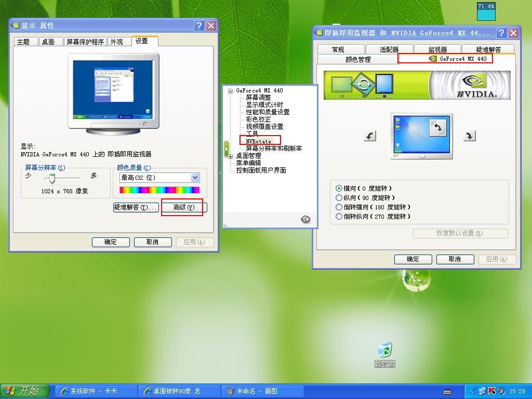Click the keyboard input method icon in taskbar

[447, 392]
